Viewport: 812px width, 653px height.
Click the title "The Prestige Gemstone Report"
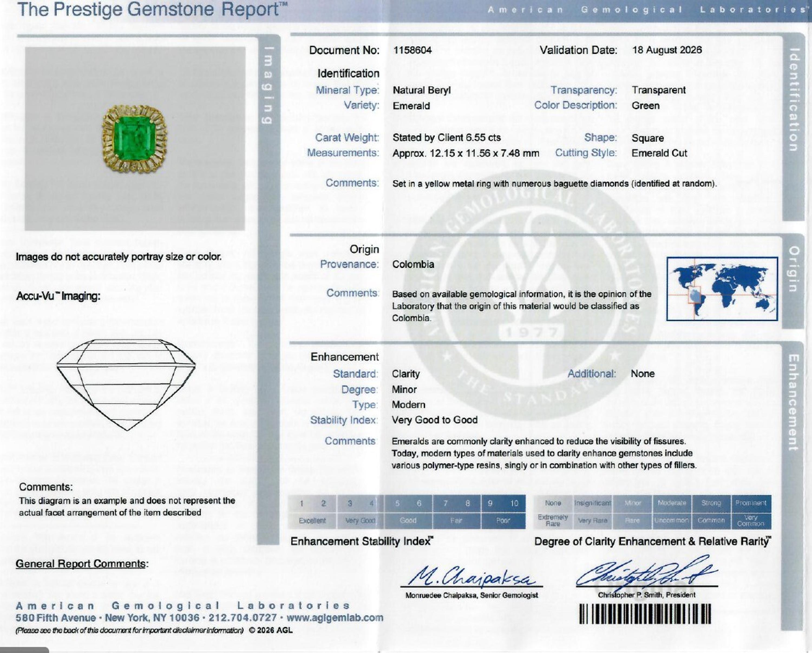coord(152,9)
